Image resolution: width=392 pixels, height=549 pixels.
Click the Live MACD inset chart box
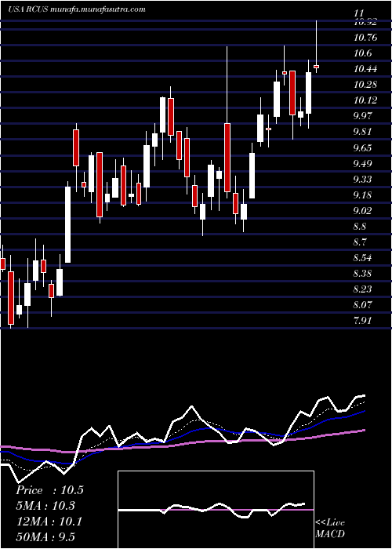[x=216, y=510]
